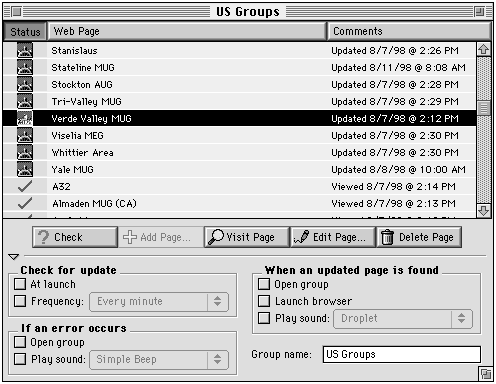Click comment Updated 8/7/98 @ 2:29 PM
496x384 pixels.
tap(395, 102)
